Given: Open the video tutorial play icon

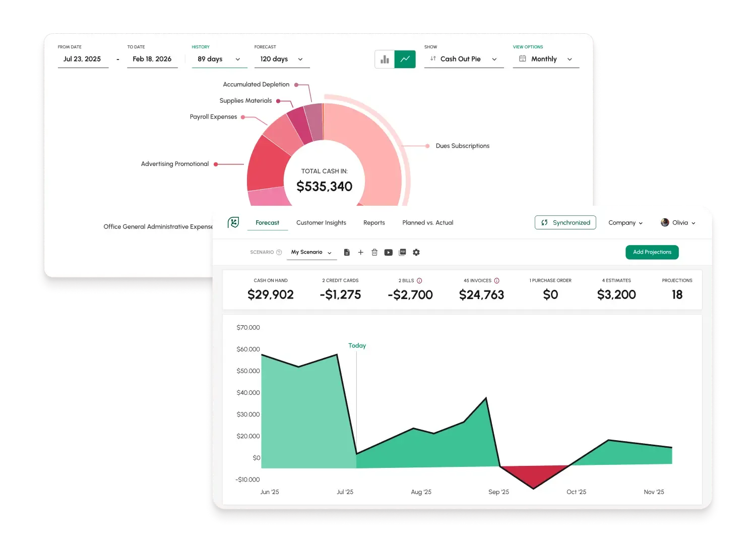Looking at the screenshot, I should 389,252.
